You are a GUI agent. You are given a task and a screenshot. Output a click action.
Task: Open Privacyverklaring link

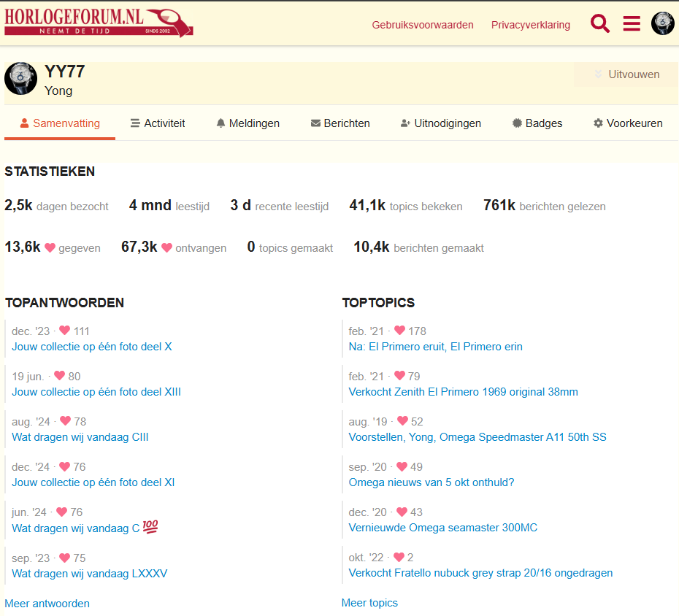tap(531, 25)
